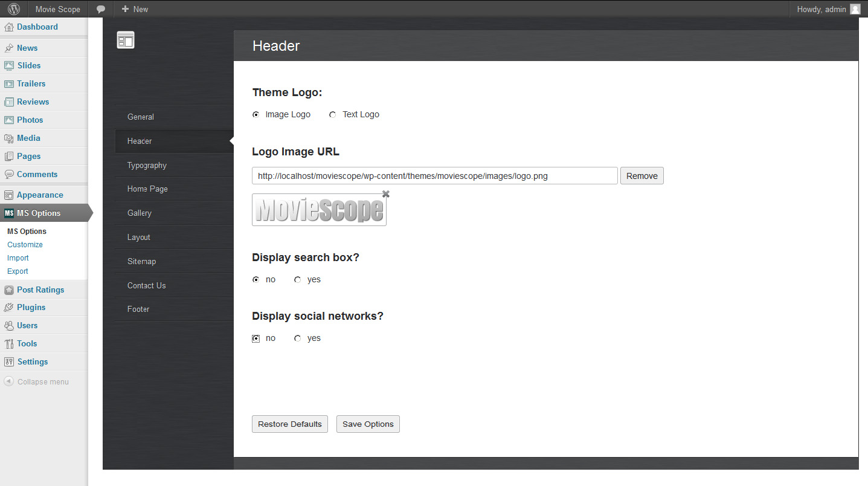Select the Text Logo radio button
The width and height of the screenshot is (868, 486).
point(332,115)
